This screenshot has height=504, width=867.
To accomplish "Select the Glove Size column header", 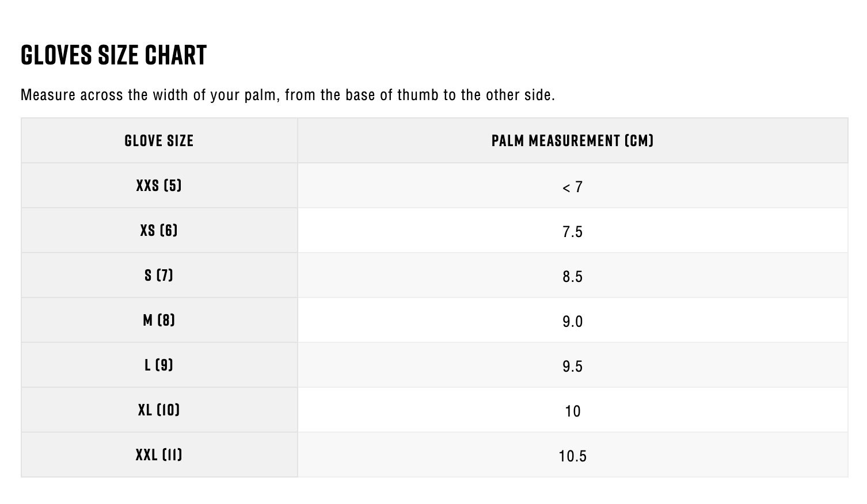I will click(159, 140).
